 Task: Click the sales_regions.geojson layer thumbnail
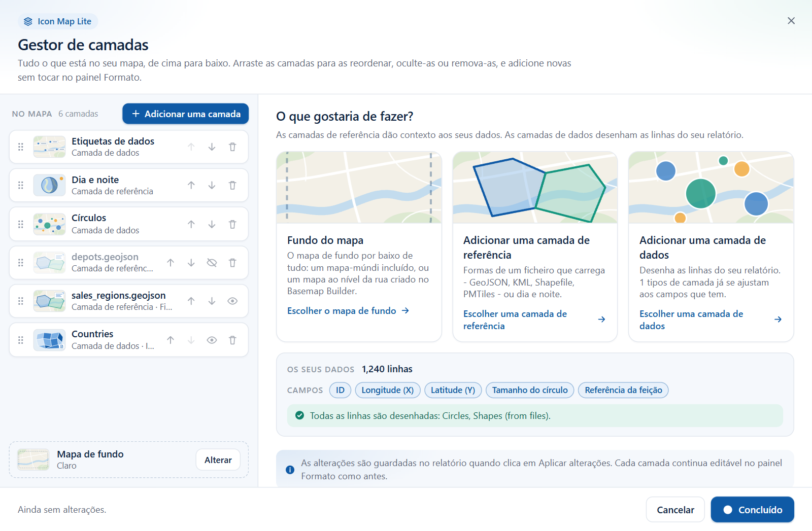49,301
